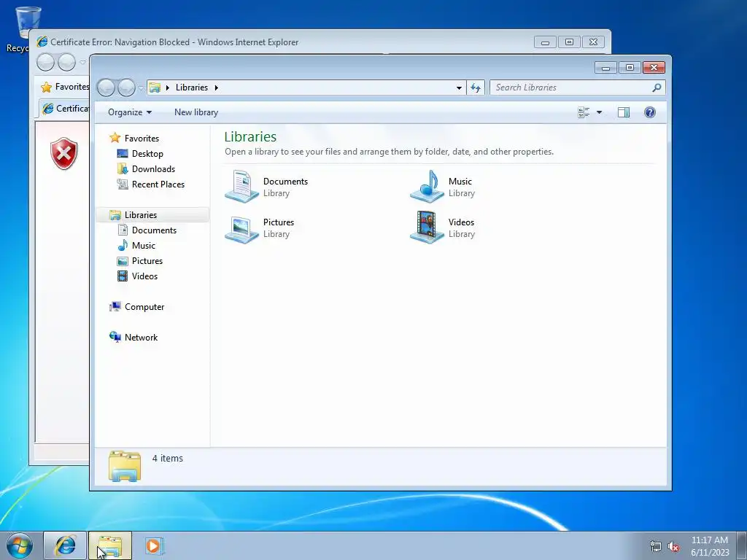Select Downloads in the Favorites list
Screen dimensions: 747x560
(x=153, y=169)
